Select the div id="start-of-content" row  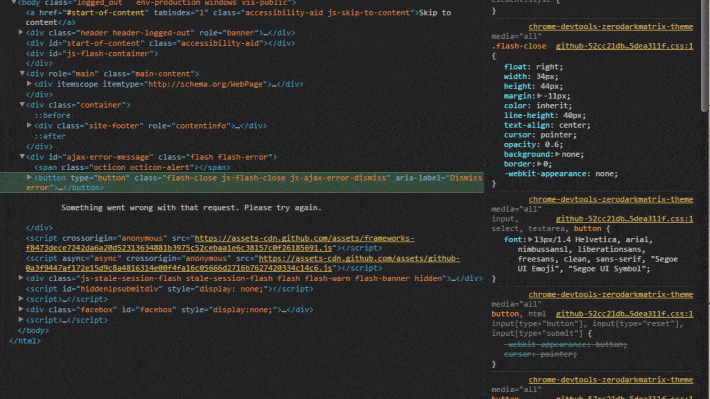(x=160, y=43)
